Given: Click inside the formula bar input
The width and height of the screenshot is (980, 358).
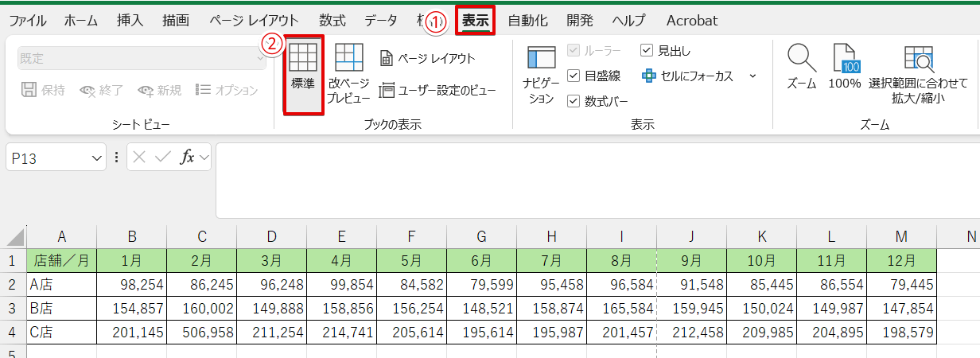Looking at the screenshot, I should coord(597,181).
